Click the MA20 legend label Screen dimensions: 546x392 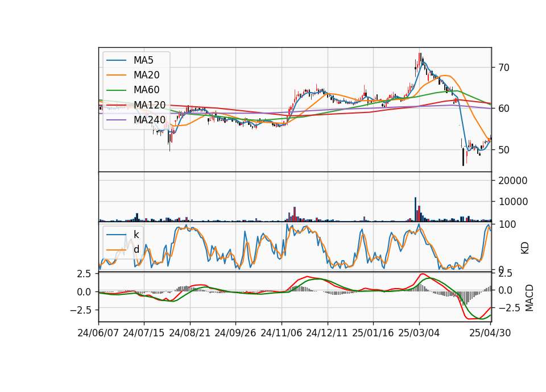[x=146, y=75]
